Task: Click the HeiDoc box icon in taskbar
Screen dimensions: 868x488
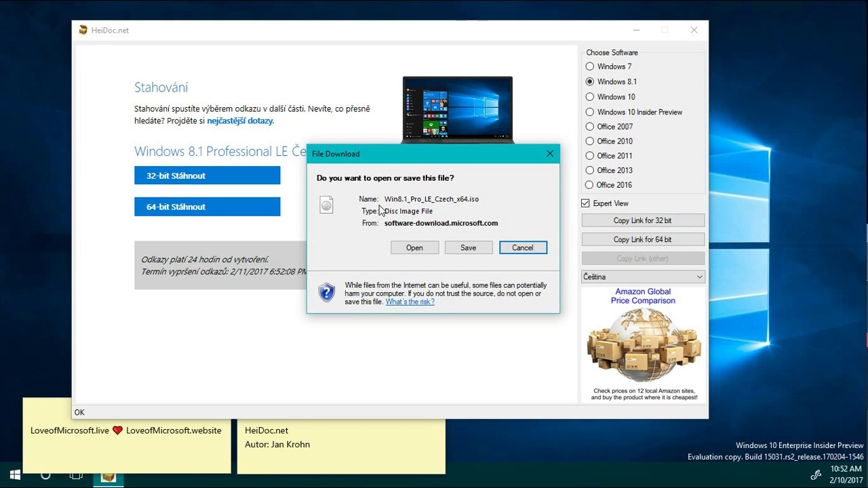Action: (108, 476)
